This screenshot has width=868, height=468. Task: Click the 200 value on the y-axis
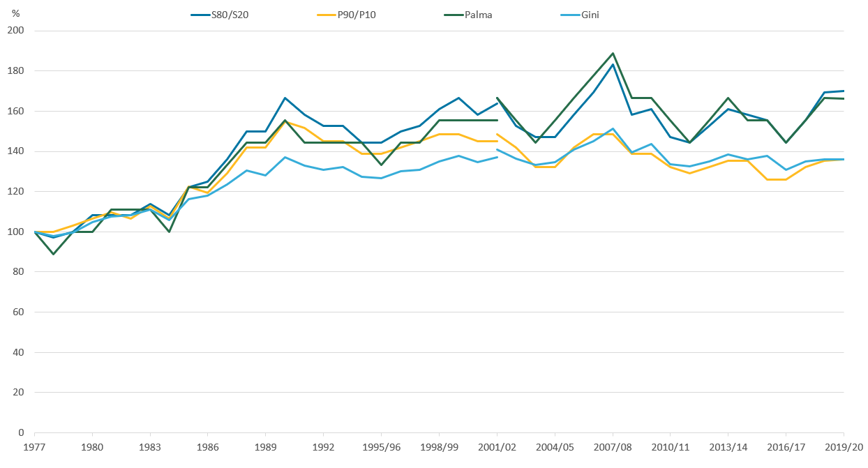click(16, 31)
